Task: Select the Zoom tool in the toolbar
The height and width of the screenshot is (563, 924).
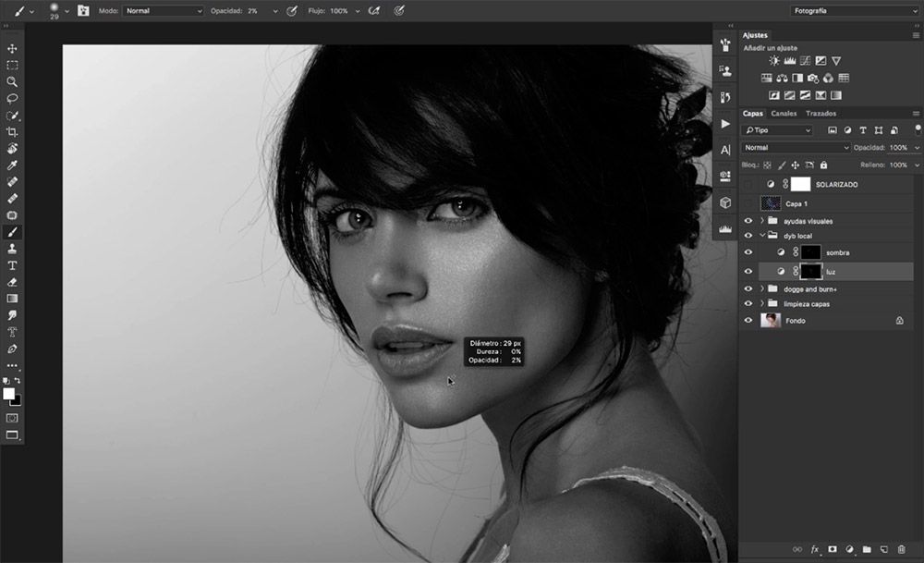Action: pos(12,81)
